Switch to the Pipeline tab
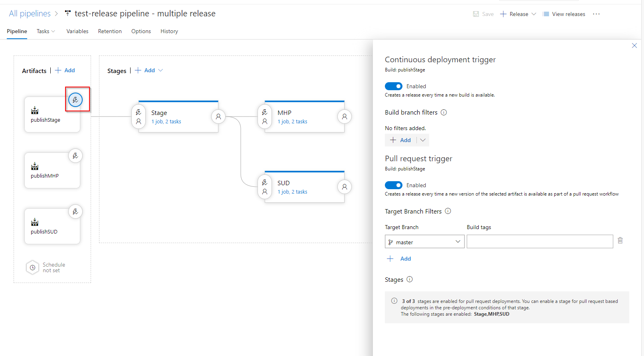Viewport: 644px width, 356px height. click(x=17, y=31)
